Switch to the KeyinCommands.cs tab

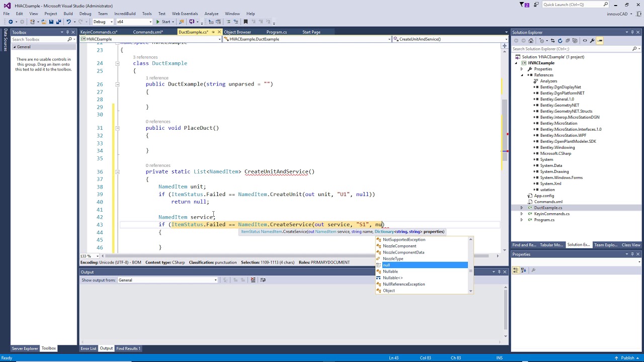point(99,32)
